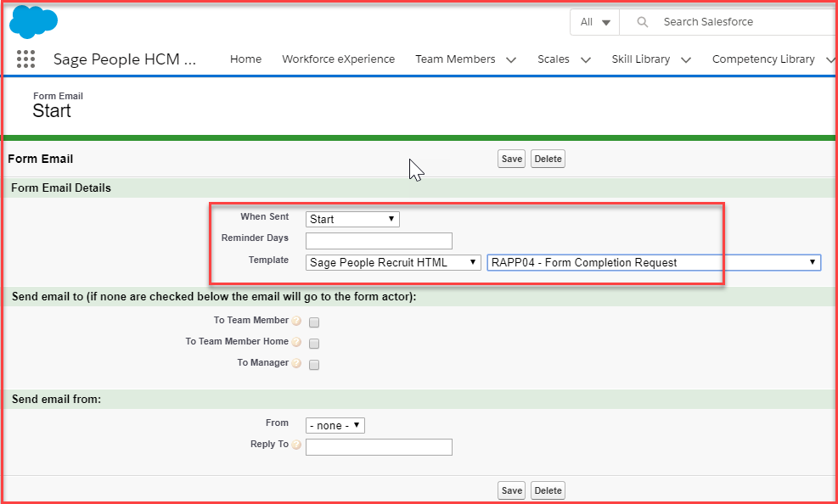Go to the Home tab
Image resolution: width=838 pixels, height=504 pixels.
click(245, 59)
